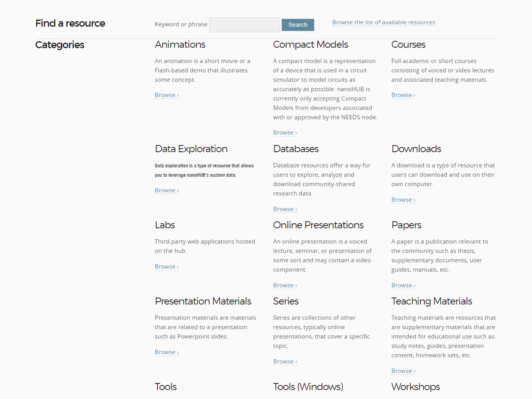The width and height of the screenshot is (532, 399).
Task: Browse the Databases category
Action: pos(285,209)
